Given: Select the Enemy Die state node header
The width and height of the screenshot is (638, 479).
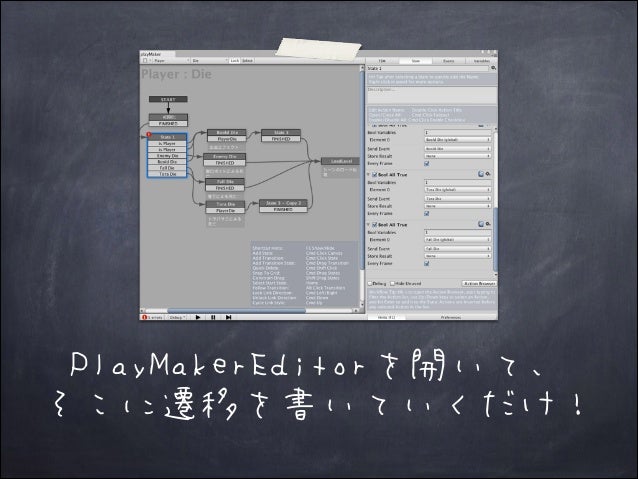Looking at the screenshot, I should tap(225, 157).
